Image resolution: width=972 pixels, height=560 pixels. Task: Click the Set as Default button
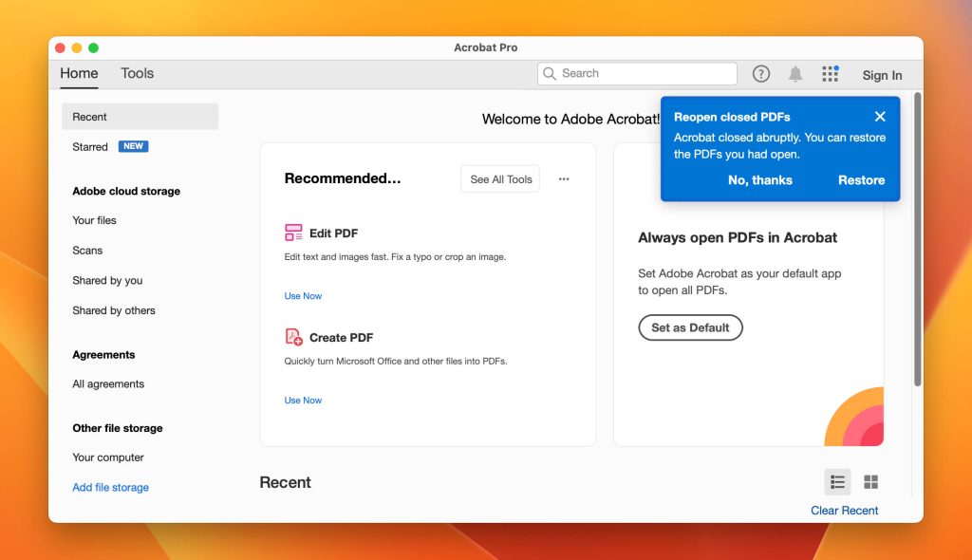[x=690, y=327]
